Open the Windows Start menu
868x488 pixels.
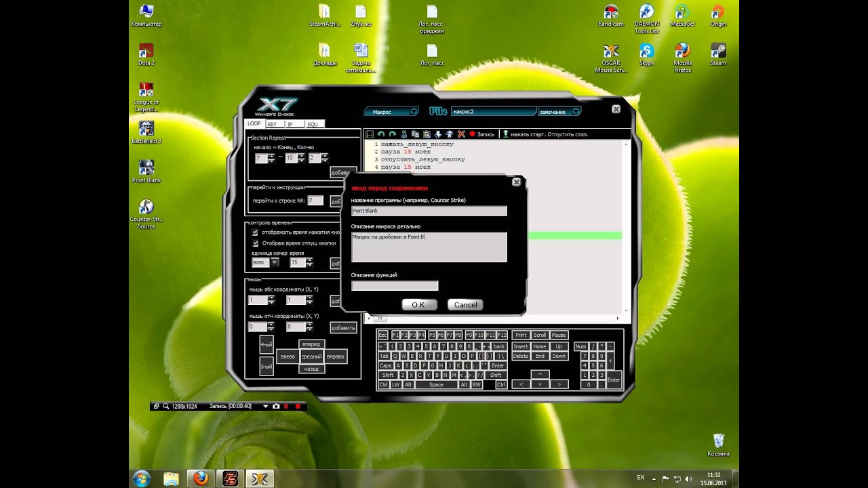click(x=142, y=479)
